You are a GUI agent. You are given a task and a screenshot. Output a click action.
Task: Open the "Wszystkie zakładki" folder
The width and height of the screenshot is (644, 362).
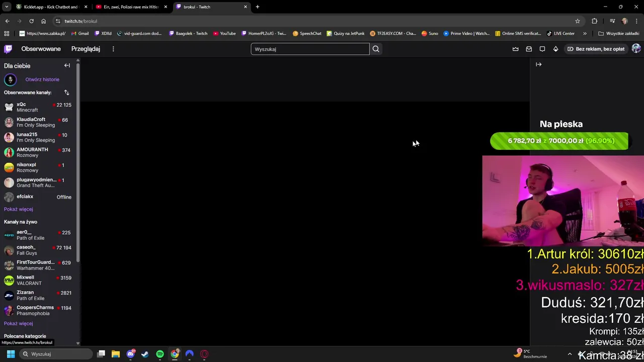(x=618, y=34)
